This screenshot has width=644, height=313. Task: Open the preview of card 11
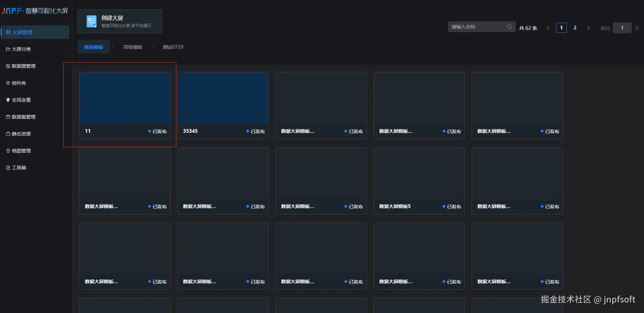pyautogui.click(x=125, y=98)
